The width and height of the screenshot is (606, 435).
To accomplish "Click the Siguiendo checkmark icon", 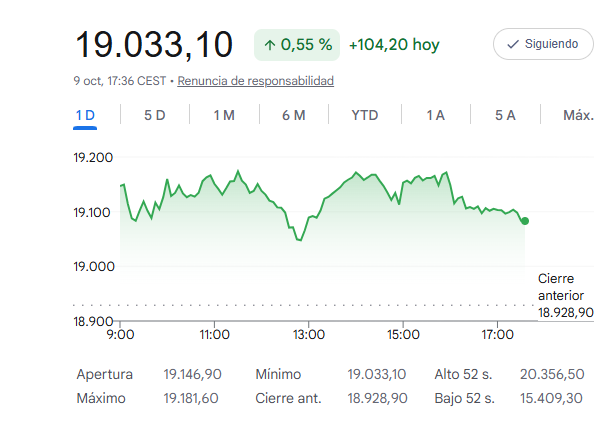I will coord(512,44).
